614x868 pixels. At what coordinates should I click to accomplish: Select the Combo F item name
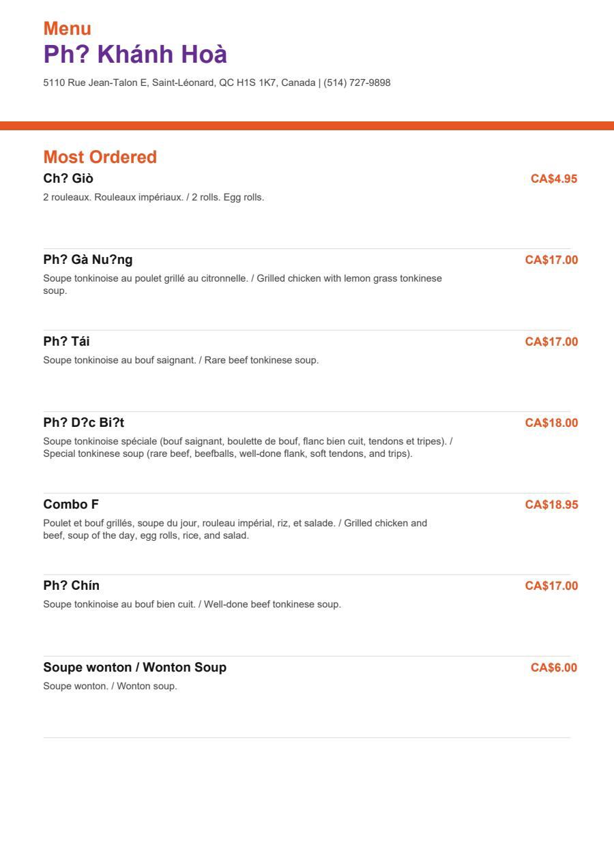point(71,505)
